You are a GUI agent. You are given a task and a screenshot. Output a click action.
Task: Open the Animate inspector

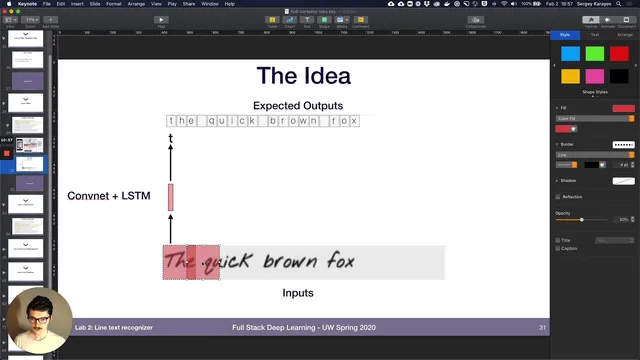point(608,20)
